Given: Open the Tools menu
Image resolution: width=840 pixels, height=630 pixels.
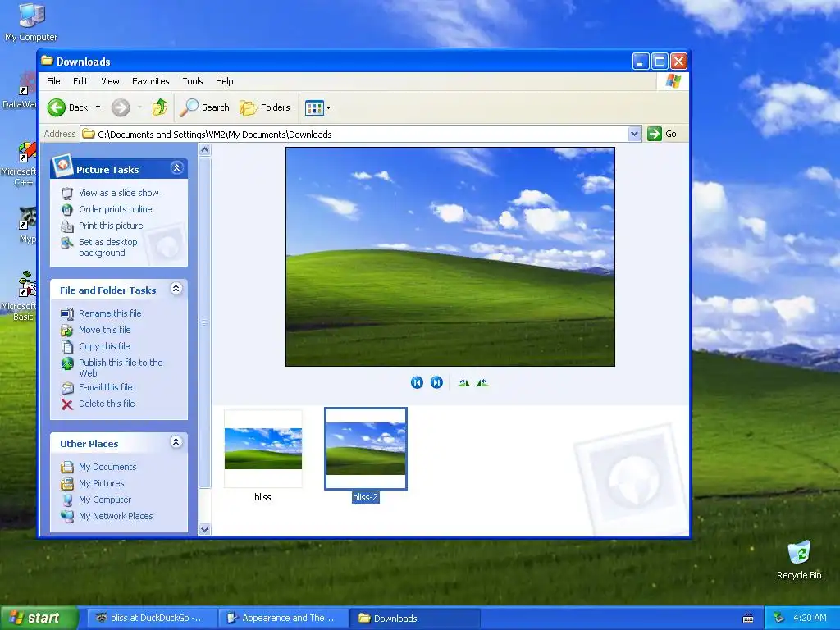Looking at the screenshot, I should click(192, 81).
